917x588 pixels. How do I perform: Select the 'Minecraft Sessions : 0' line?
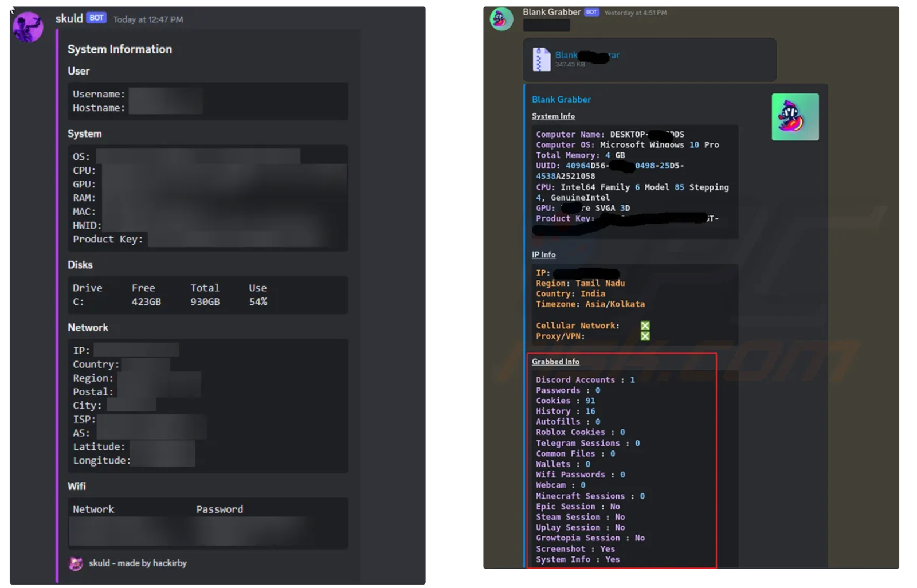[x=590, y=496]
